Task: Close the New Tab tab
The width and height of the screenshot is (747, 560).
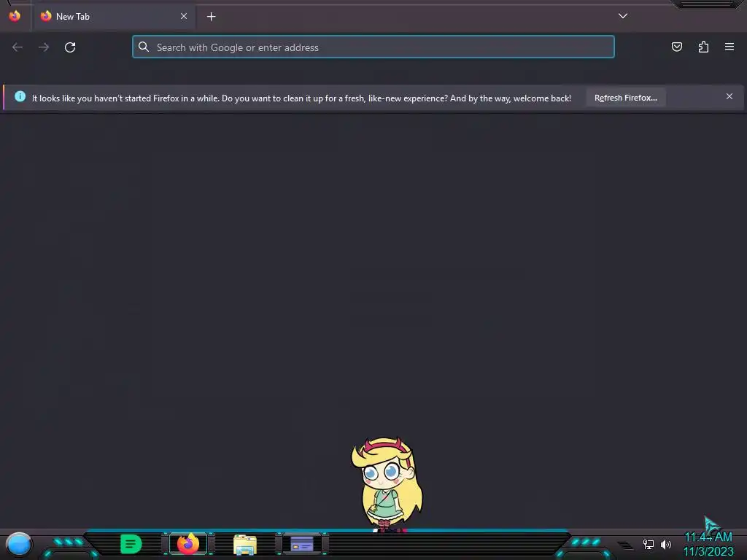Action: (184, 16)
